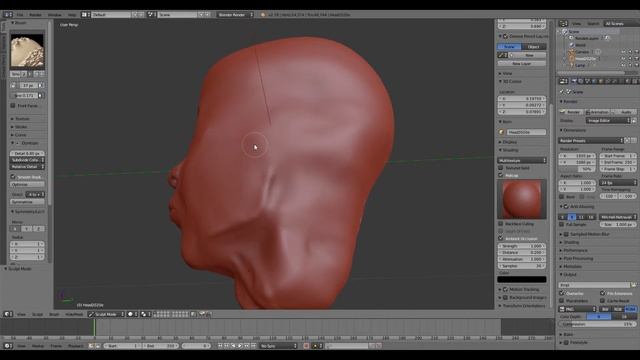Open the Help menu

coord(72,15)
